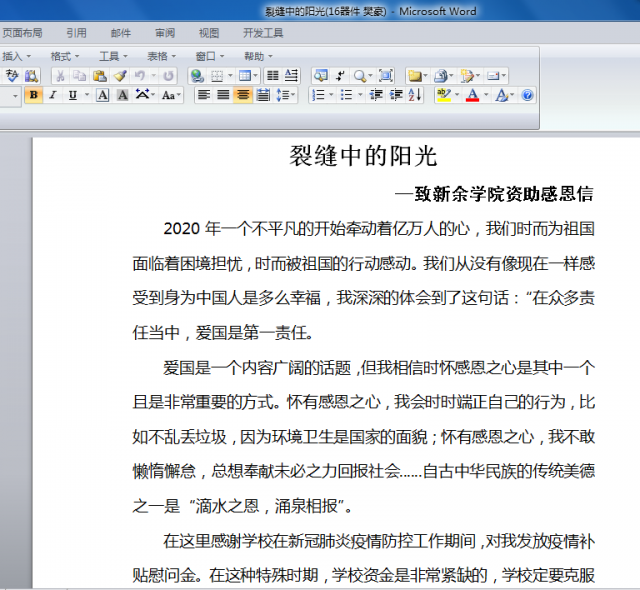The height and width of the screenshot is (590, 640).
Task: Click the Print Preview icon
Action: click(31, 76)
